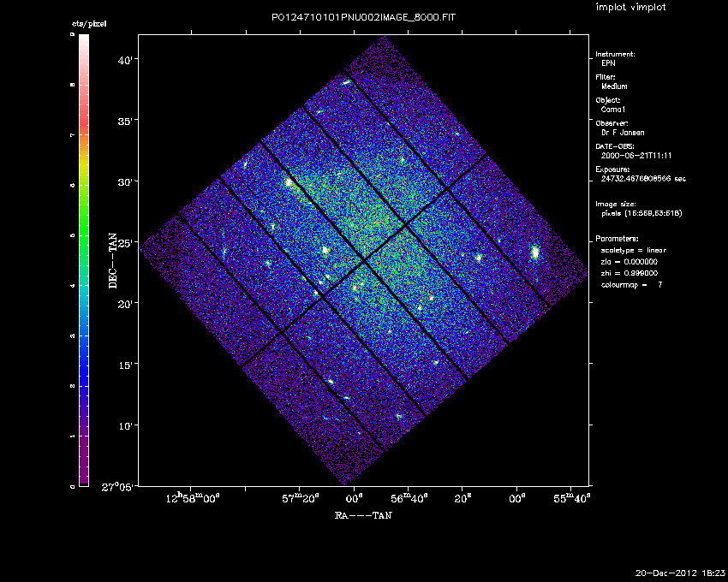Select the 'Instrument:' label

pos(615,54)
